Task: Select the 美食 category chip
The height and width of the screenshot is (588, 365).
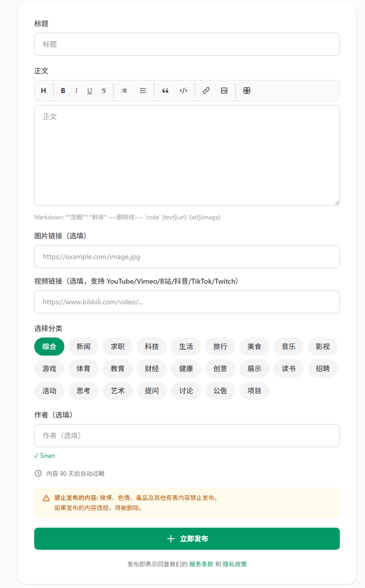Action: coord(254,347)
